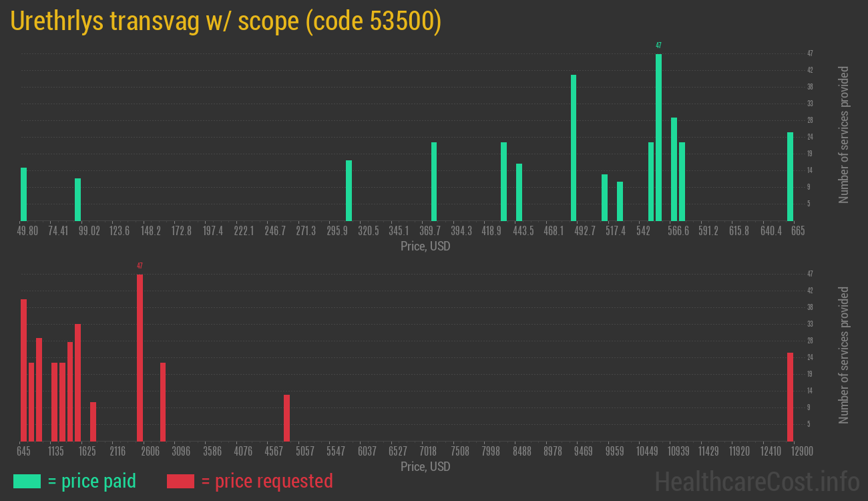Viewport: 868px width, 501px height.
Task: Pick the tall green bar left of 492.7
Action: [x=574, y=148]
